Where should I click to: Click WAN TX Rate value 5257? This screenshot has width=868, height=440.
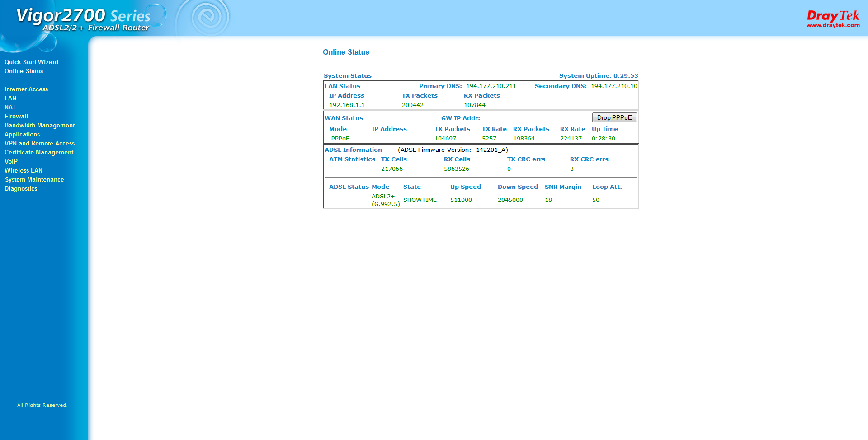[x=489, y=139]
